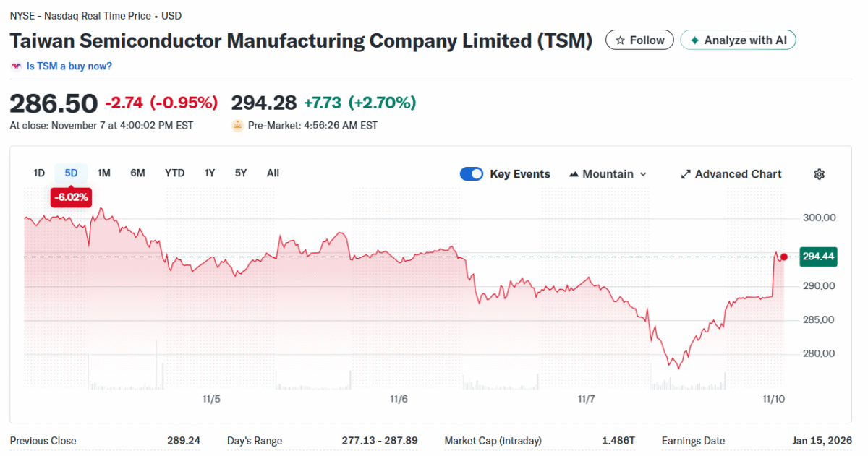Click the -6.02% change badge
Screen dimensions: 868x456
(71, 197)
